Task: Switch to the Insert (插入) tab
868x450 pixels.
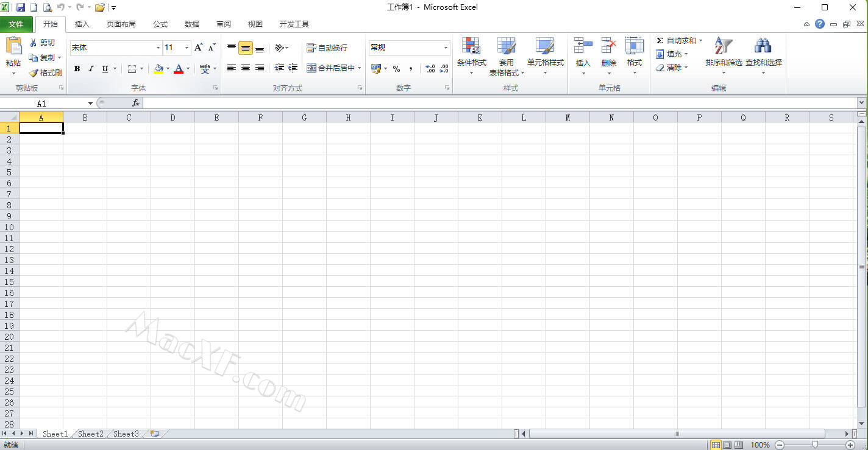Action: coord(82,24)
